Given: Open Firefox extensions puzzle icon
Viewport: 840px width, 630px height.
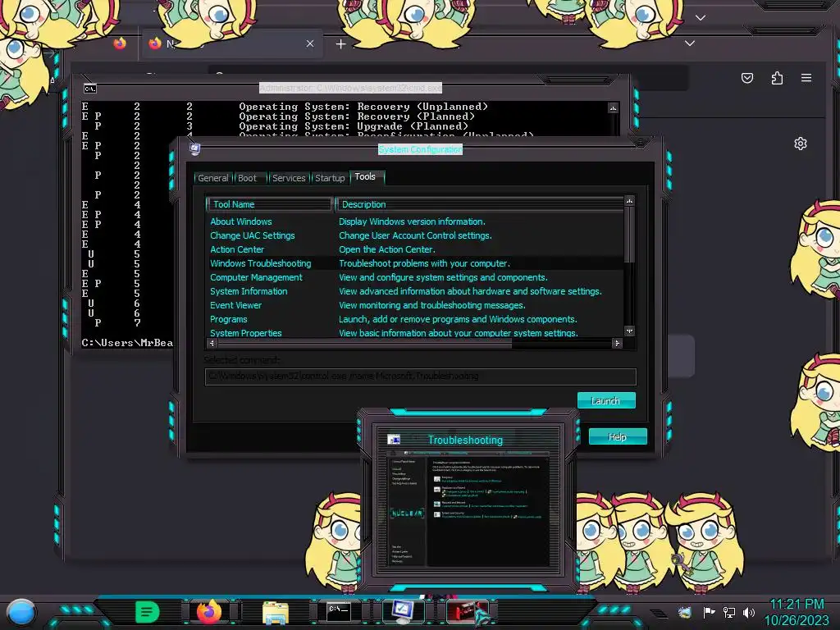Looking at the screenshot, I should (x=777, y=78).
